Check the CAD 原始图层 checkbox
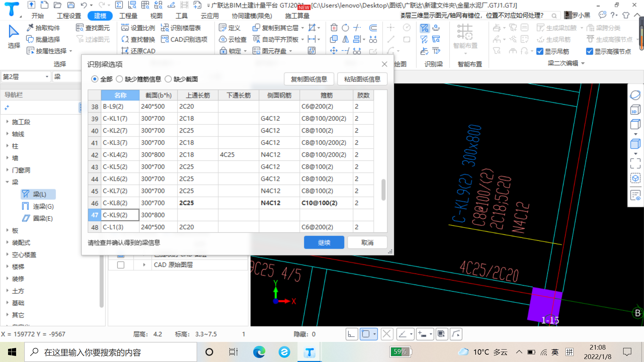644x362 pixels. (121, 265)
